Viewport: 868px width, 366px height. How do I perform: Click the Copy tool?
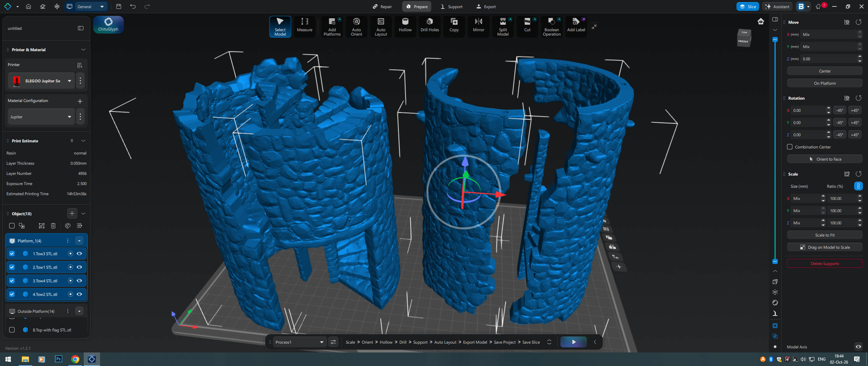tap(454, 26)
